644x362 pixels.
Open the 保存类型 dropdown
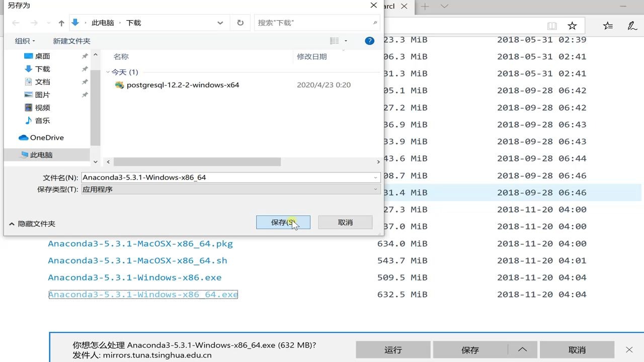point(230,190)
